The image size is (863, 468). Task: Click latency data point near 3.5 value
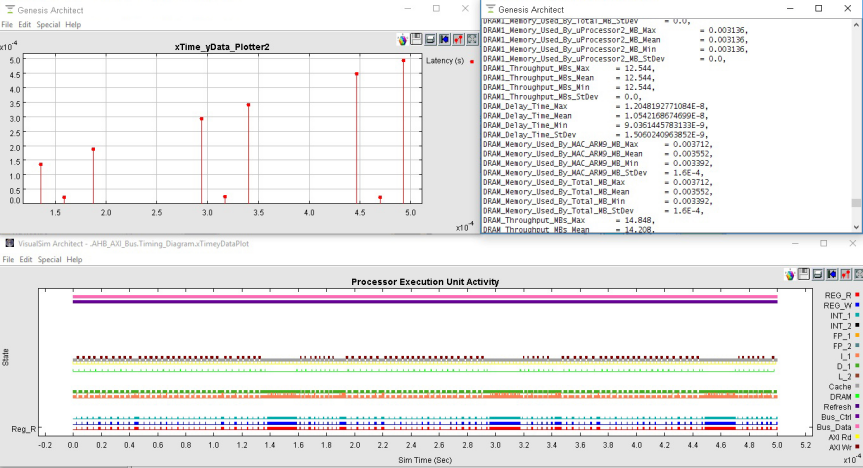click(248, 105)
